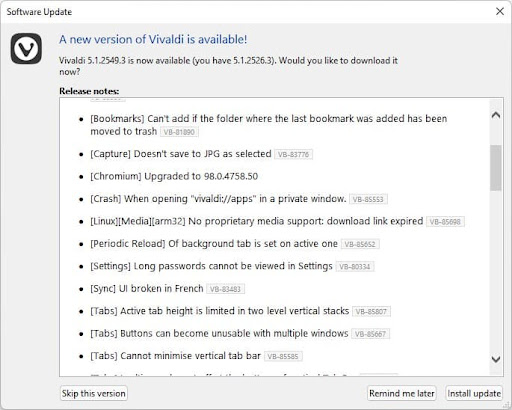
Task: Open bug tag VB-85553 for Crash
Action: (x=368, y=199)
